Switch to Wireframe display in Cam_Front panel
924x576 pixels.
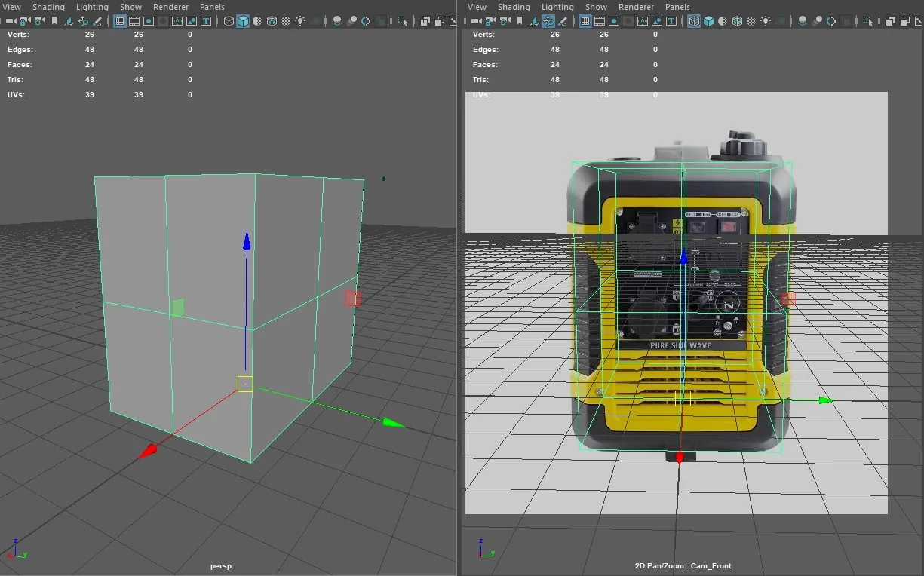[694, 22]
